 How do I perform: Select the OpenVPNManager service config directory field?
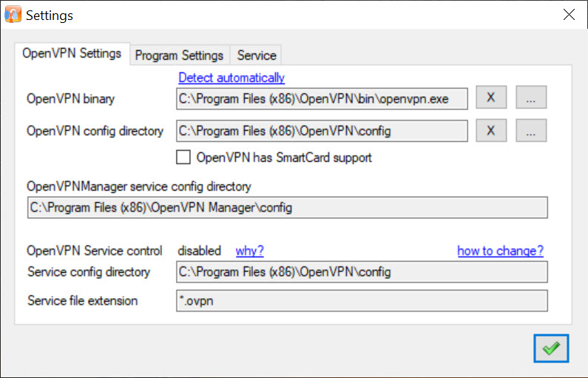tap(287, 207)
